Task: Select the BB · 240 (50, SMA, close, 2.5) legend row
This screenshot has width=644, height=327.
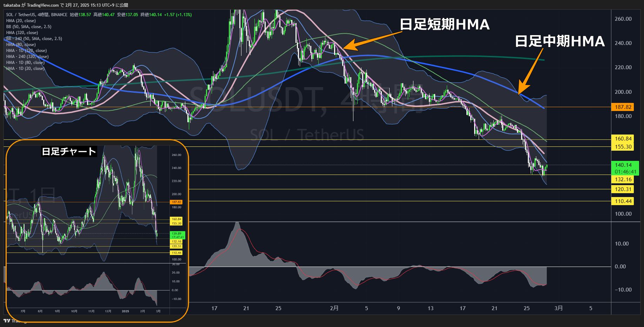Action: tap(34, 39)
